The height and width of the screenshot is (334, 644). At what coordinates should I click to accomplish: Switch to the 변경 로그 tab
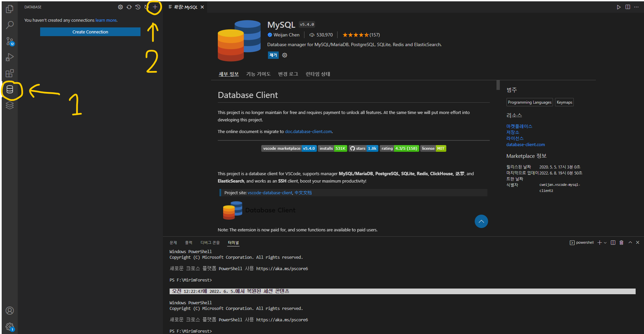[288, 74]
